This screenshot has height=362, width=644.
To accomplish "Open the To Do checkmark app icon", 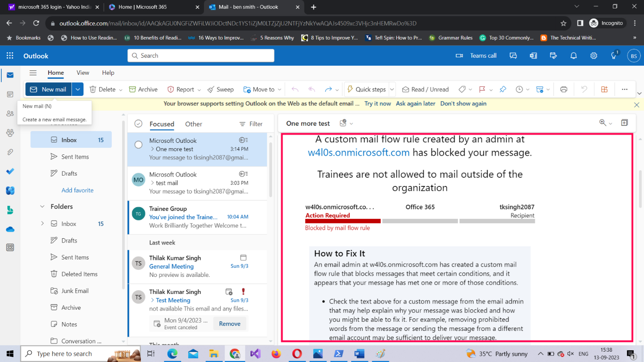I will coord(10,172).
